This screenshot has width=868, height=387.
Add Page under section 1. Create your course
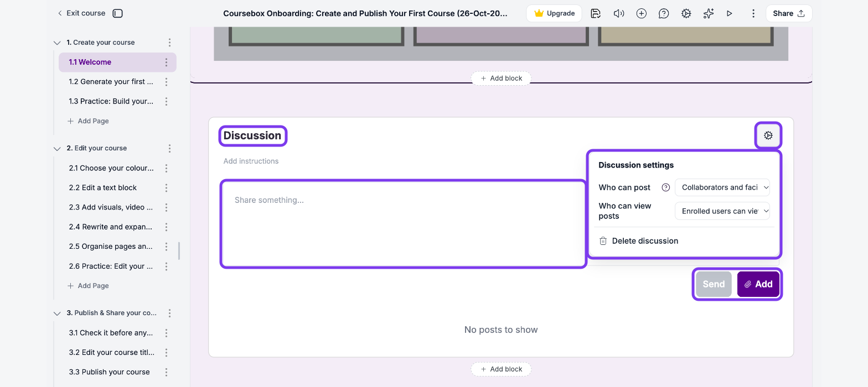(x=88, y=121)
